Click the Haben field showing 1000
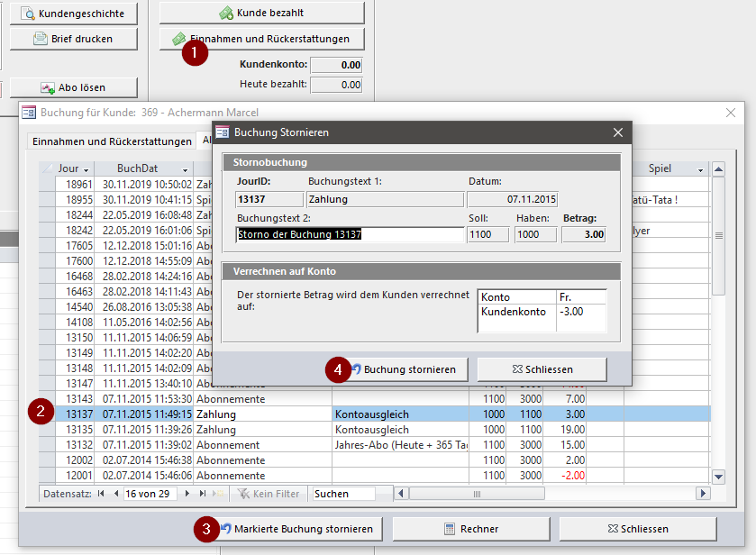 [x=535, y=235]
